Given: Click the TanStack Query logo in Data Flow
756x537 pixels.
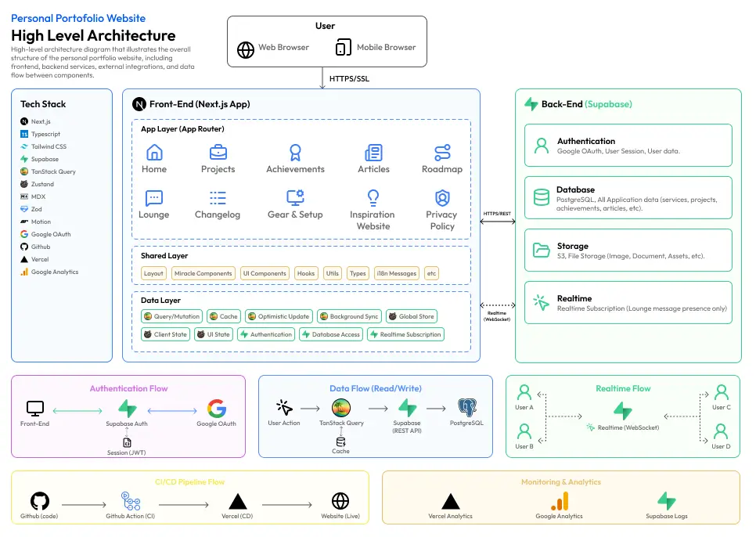Looking at the screenshot, I should tap(341, 408).
